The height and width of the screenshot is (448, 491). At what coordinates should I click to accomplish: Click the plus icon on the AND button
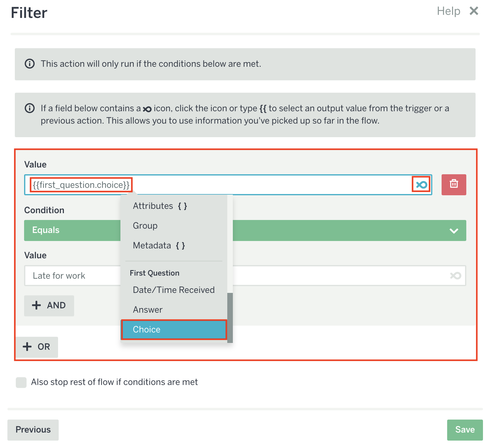click(x=36, y=305)
